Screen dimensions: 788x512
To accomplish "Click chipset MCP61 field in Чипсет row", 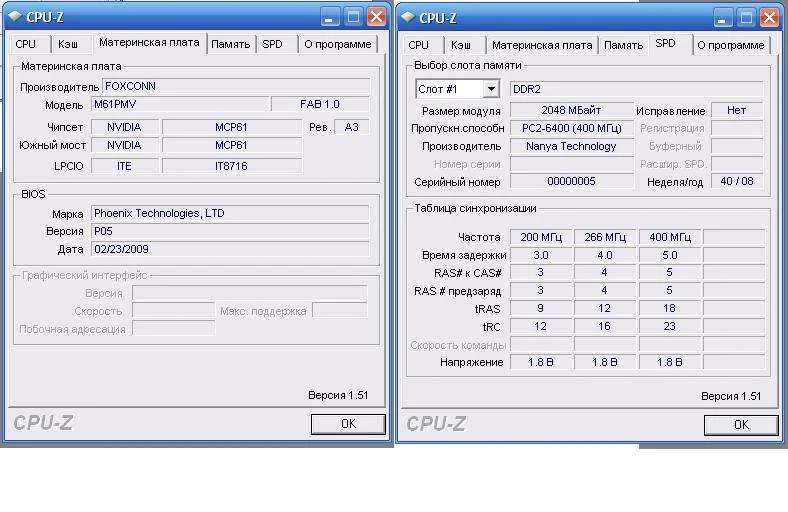I will pos(232,127).
